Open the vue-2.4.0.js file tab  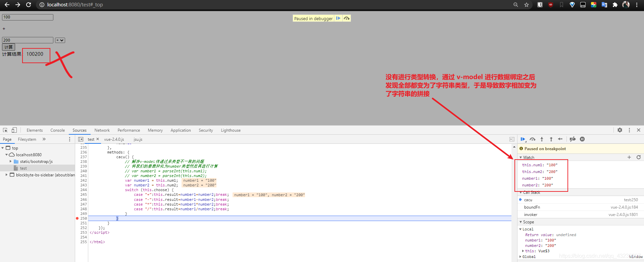114,139
